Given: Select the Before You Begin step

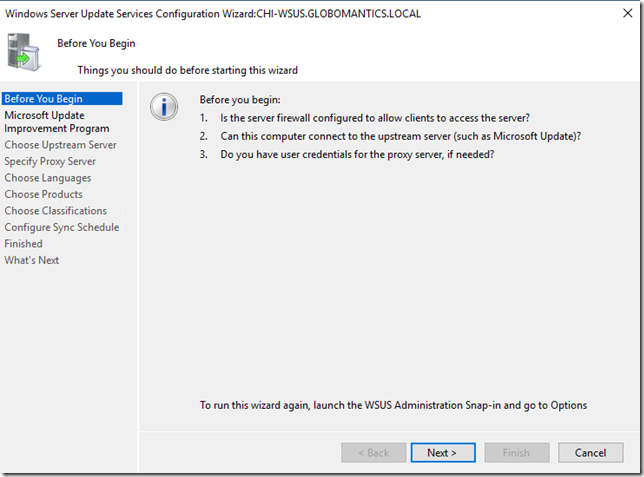Looking at the screenshot, I should [x=62, y=99].
